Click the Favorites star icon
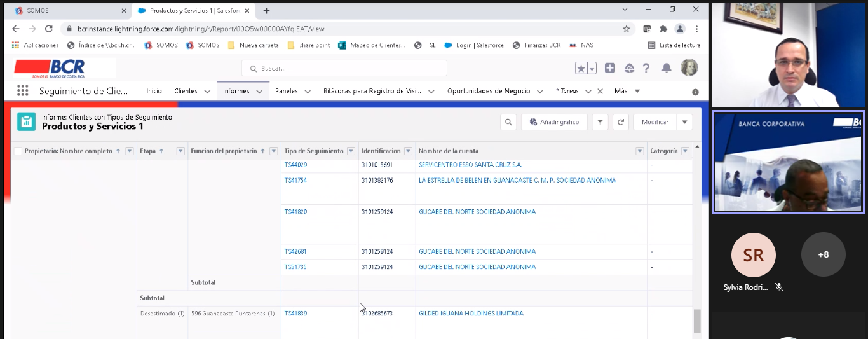Viewport: 868px width, 339px height. [x=581, y=68]
